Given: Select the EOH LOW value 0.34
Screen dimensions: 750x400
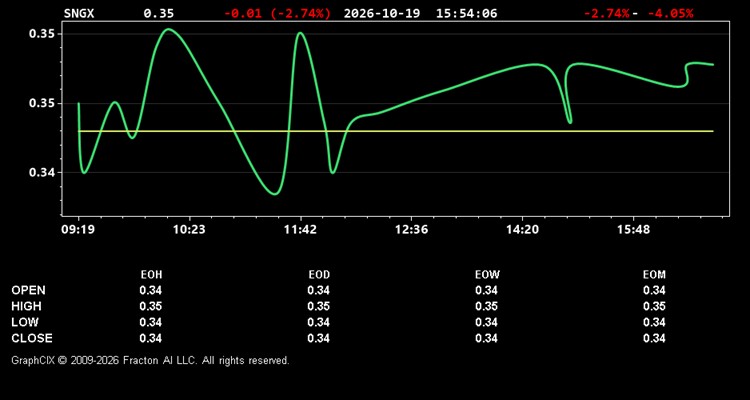Looking at the screenshot, I should 151,322.
